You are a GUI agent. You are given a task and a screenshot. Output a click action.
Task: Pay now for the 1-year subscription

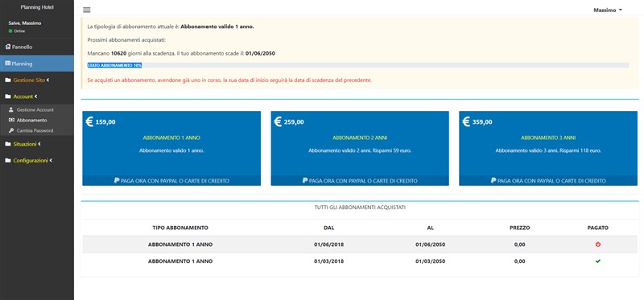(x=171, y=181)
